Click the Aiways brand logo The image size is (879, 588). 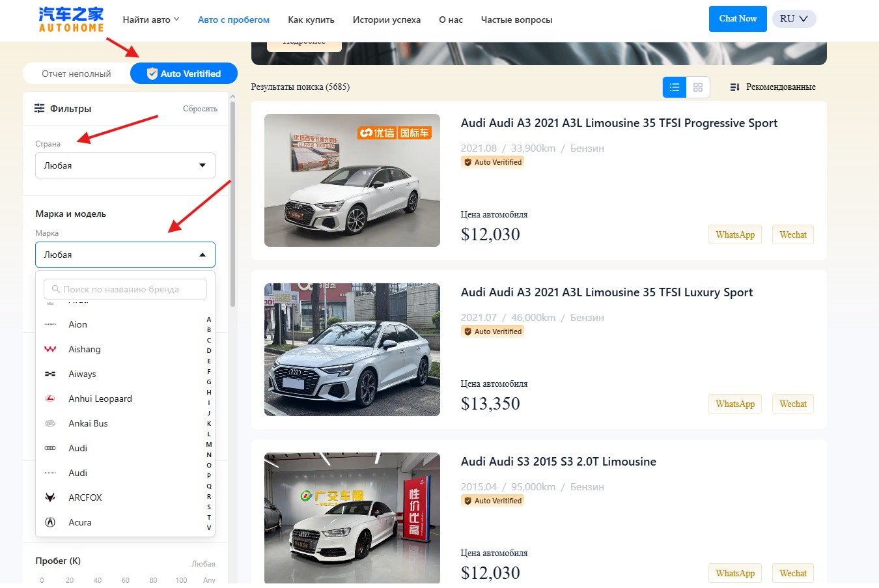click(50, 374)
